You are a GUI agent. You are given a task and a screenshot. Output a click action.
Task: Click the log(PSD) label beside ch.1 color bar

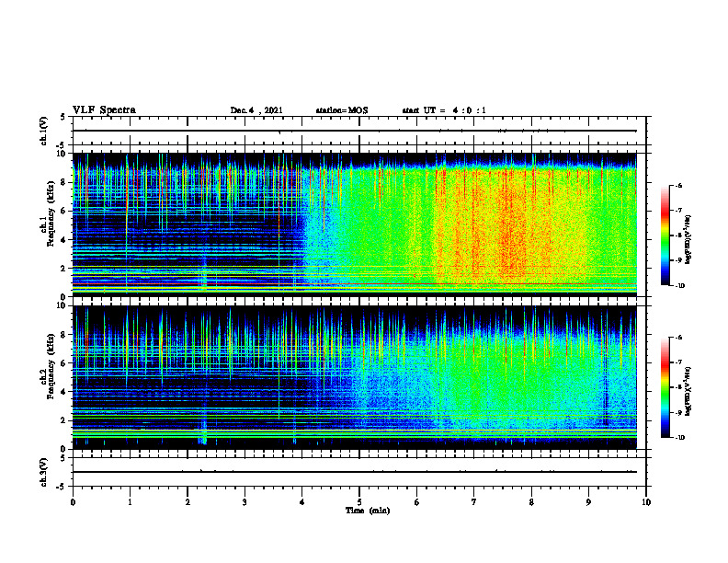coord(688,240)
